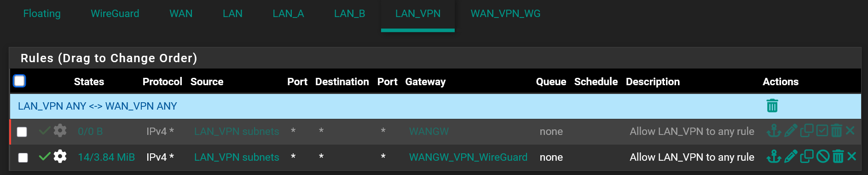Image resolution: width=868 pixels, height=175 pixels.
Task: Toggle the select-all rules checkbox in header
Action: (19, 81)
